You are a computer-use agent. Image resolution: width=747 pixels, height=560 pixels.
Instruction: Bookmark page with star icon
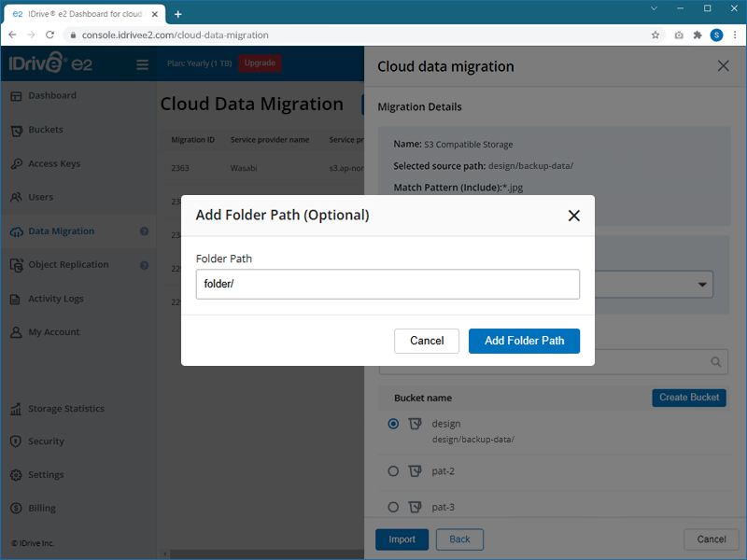(655, 35)
